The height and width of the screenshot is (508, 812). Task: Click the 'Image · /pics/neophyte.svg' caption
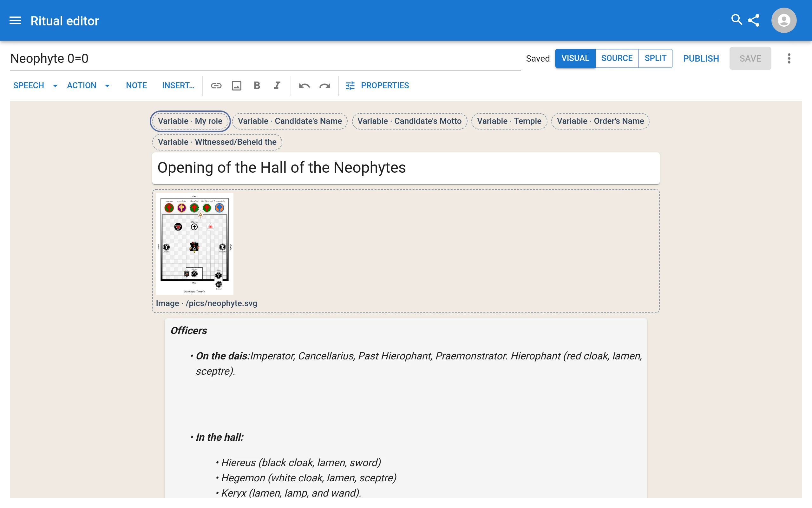206,303
